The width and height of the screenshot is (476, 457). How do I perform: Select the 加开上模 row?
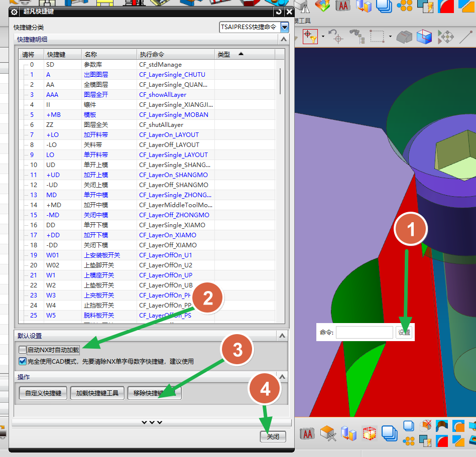pyautogui.click(x=147, y=175)
